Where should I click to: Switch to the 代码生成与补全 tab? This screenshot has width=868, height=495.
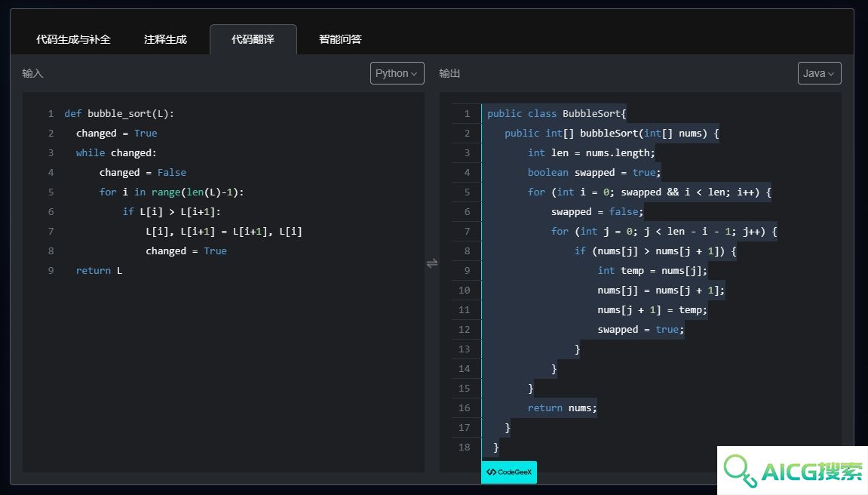point(73,39)
